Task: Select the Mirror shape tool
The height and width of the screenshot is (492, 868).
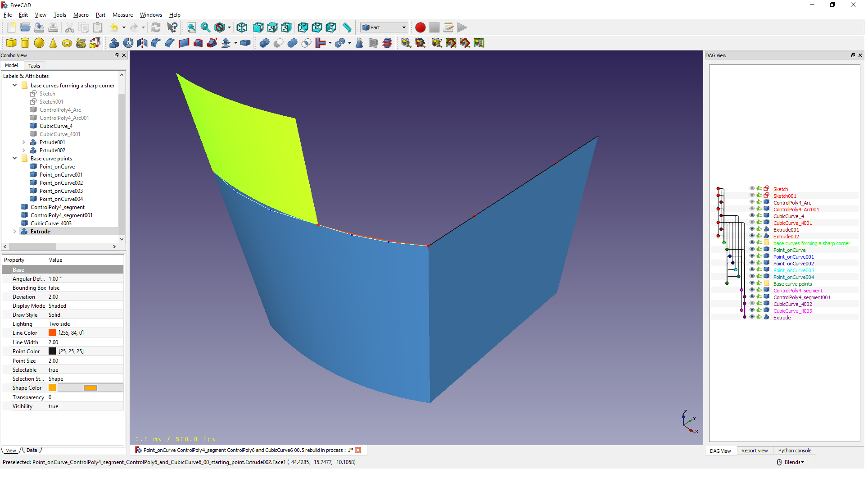Action: tap(142, 43)
